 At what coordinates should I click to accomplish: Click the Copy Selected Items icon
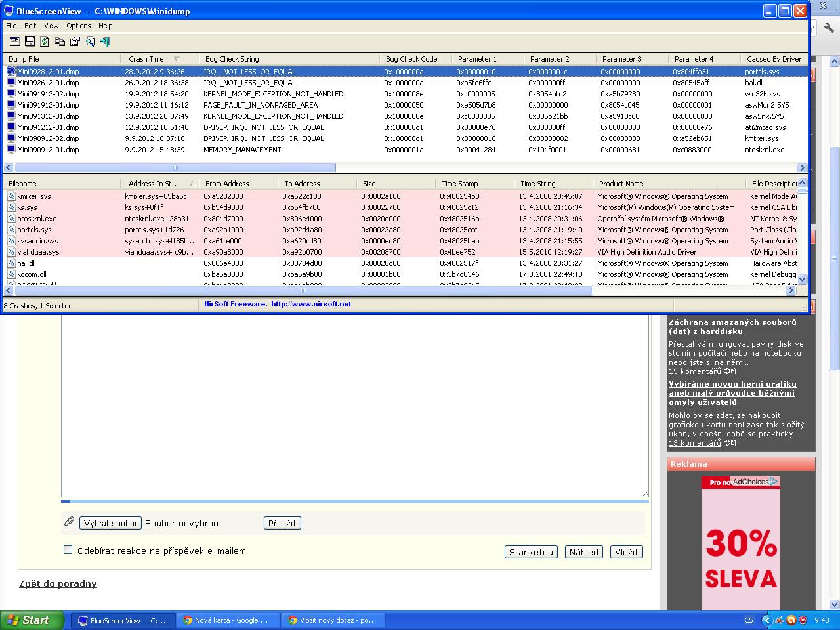tap(60, 41)
